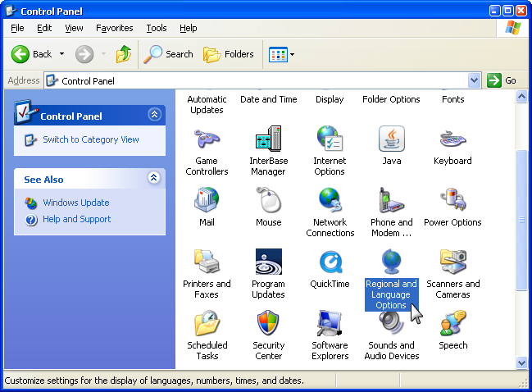Open the Java control panel icon
Screen dimensions: 532x392
click(x=392, y=138)
